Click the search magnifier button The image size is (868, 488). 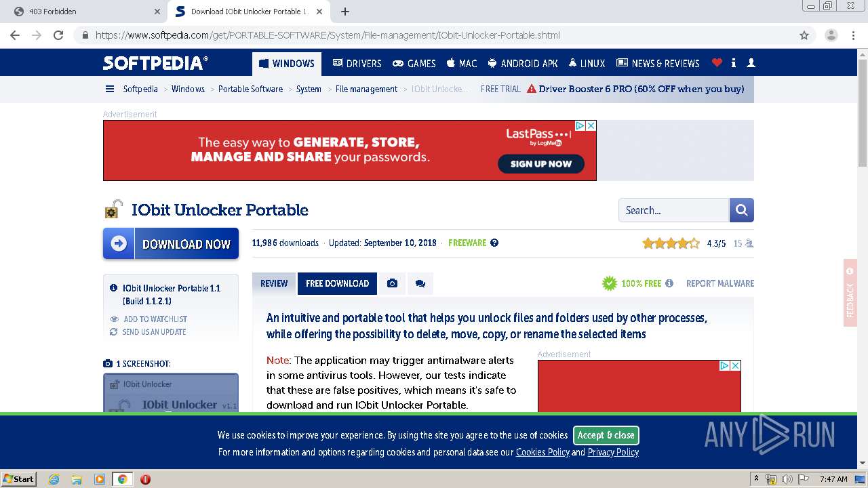click(742, 210)
